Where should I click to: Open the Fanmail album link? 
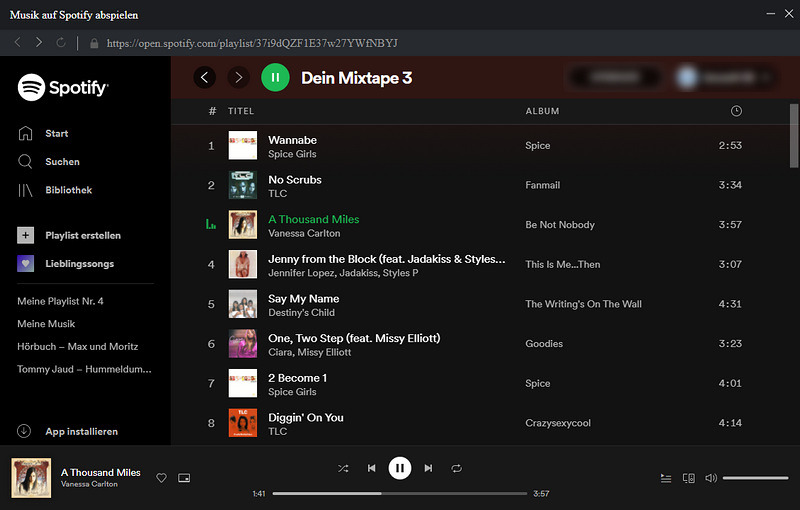click(x=542, y=185)
